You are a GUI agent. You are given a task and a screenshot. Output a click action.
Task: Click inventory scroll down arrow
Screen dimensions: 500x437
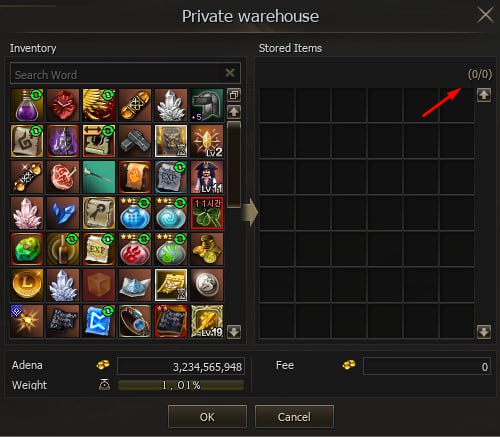click(x=234, y=332)
